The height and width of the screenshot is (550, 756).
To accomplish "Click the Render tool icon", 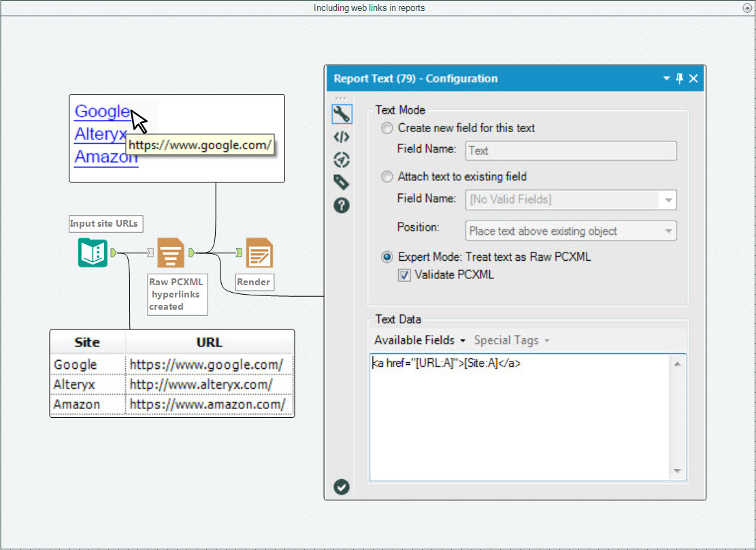I will (x=259, y=253).
